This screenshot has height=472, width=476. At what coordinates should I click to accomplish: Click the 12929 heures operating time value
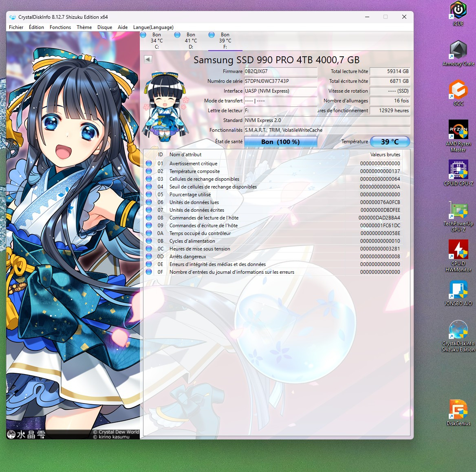(390, 110)
